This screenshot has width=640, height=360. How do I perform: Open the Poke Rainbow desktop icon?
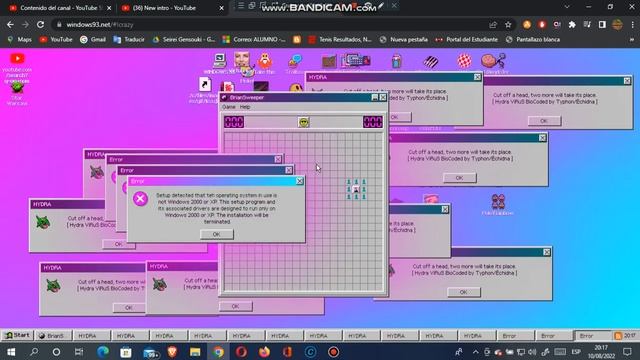click(x=498, y=202)
